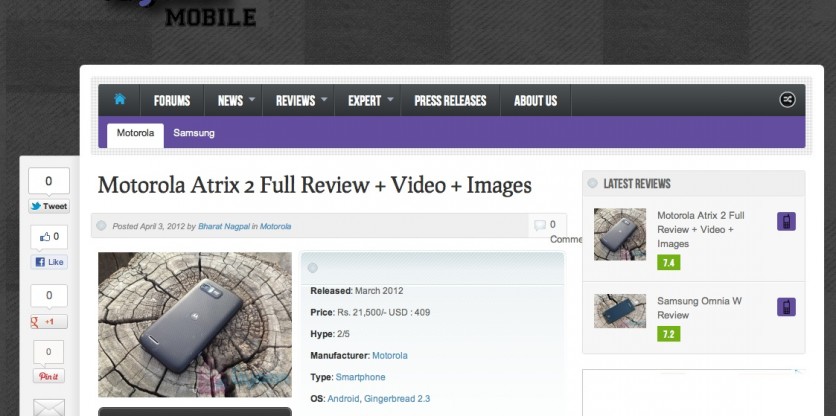Share via the Twitter Tweet button
This screenshot has height=416, width=836.
point(49,206)
